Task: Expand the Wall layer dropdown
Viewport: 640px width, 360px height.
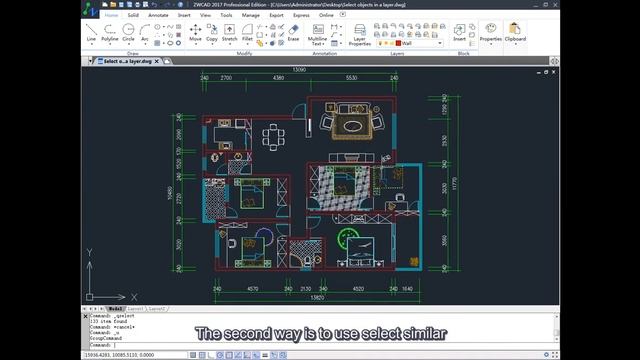Action: tap(440, 43)
